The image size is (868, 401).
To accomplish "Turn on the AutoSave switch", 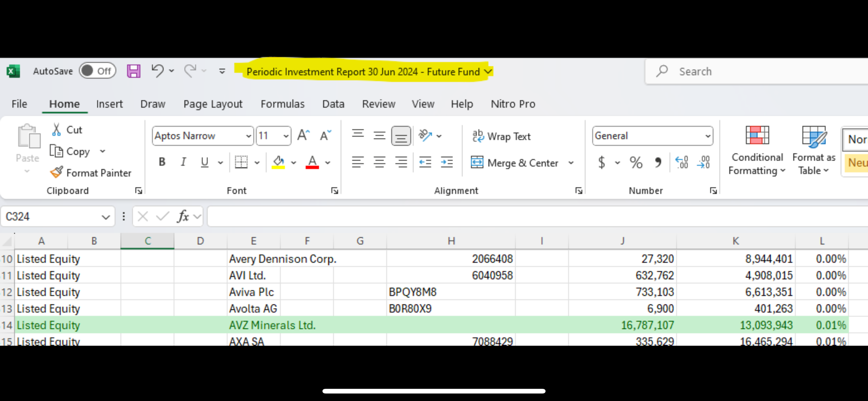I will [97, 71].
